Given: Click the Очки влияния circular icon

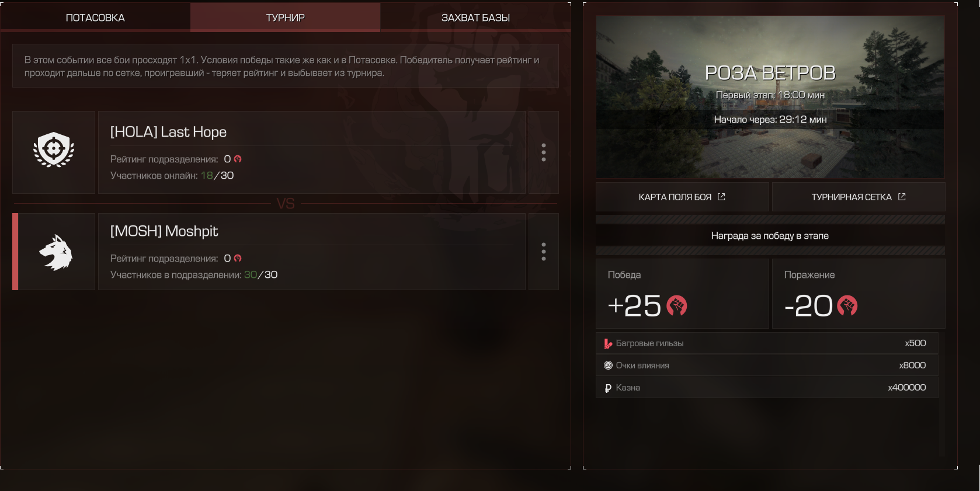Looking at the screenshot, I should (608, 365).
